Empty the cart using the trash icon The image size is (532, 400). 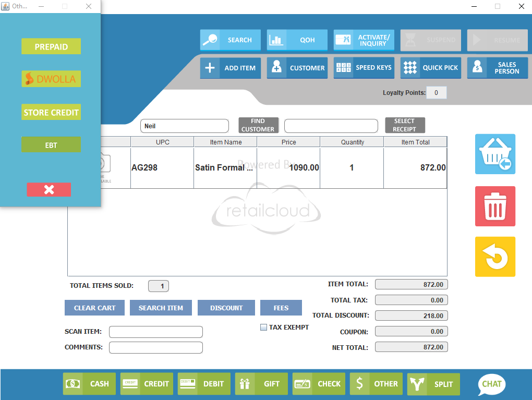494,206
